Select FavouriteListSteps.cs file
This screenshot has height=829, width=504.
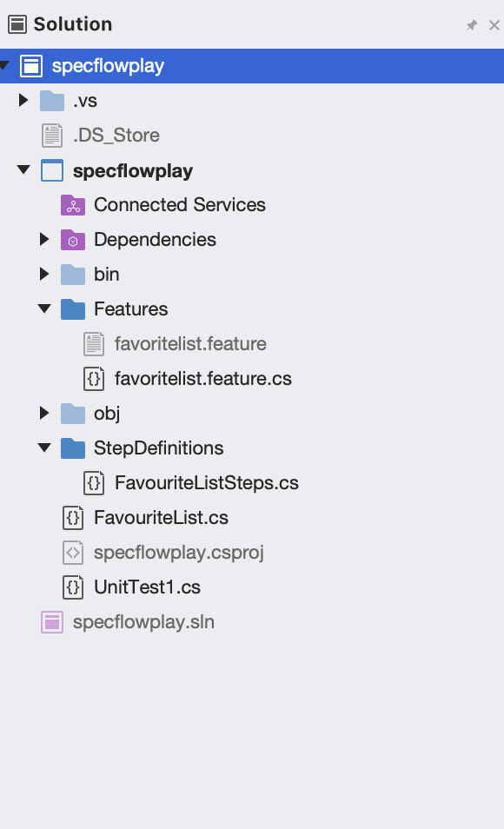pyautogui.click(x=206, y=482)
